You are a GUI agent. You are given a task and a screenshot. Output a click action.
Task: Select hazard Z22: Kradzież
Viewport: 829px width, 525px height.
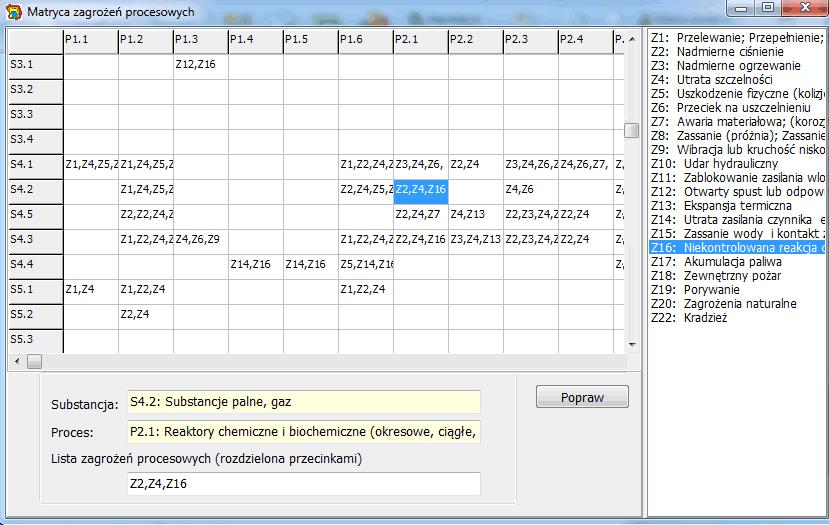737,318
